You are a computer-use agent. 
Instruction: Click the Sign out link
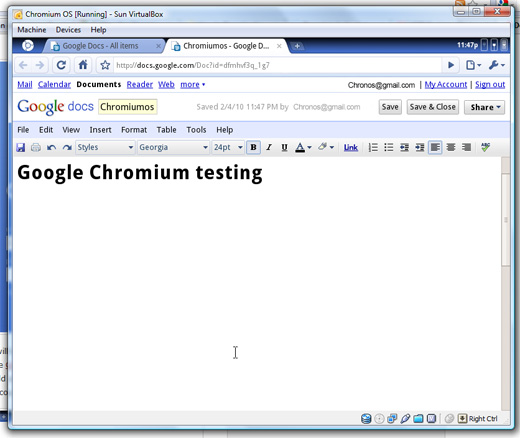[x=490, y=85]
